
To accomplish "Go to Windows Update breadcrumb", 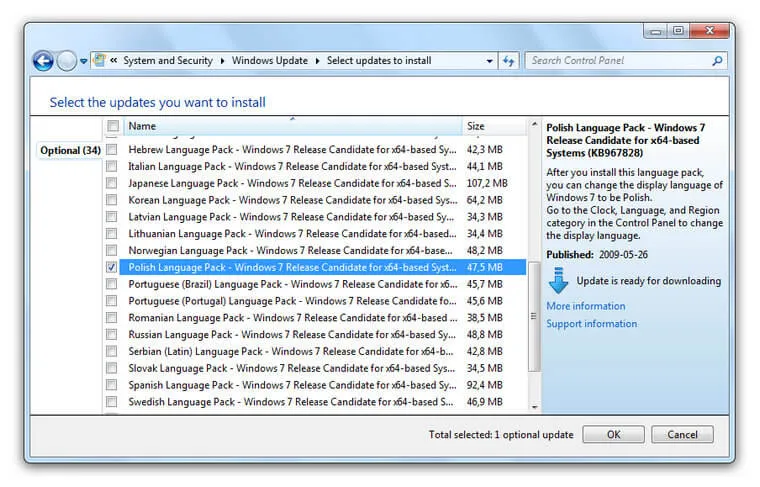I will click(269, 61).
